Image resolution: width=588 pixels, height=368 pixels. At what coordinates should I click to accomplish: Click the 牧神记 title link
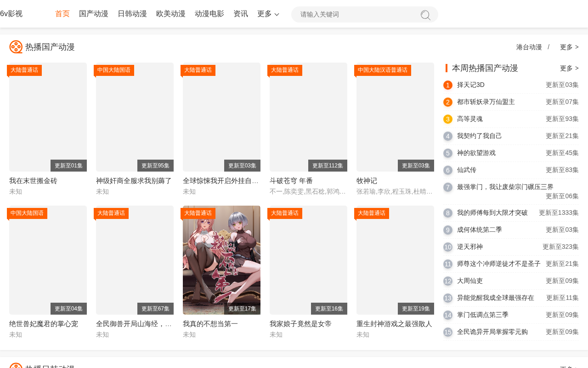(367, 181)
